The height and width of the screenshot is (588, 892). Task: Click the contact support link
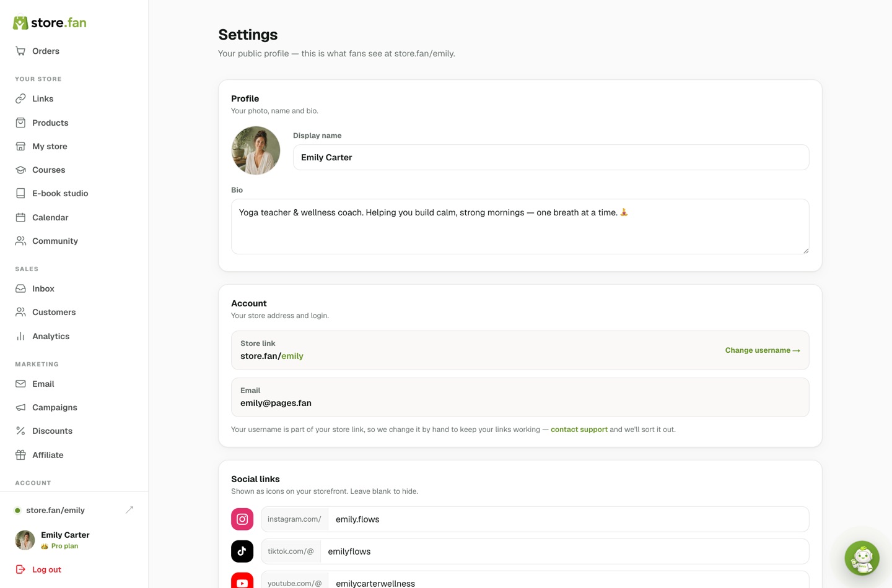tap(579, 430)
